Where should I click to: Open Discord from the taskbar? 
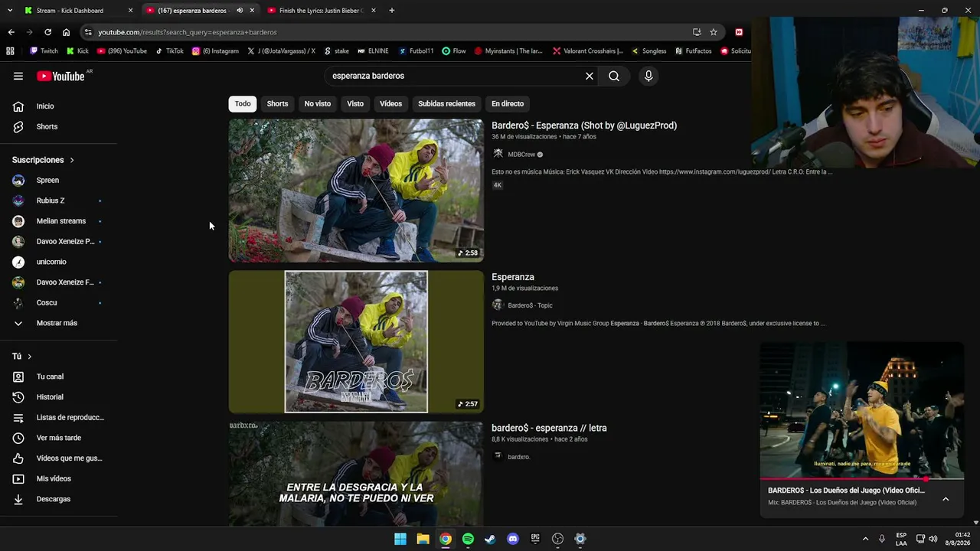tap(513, 539)
